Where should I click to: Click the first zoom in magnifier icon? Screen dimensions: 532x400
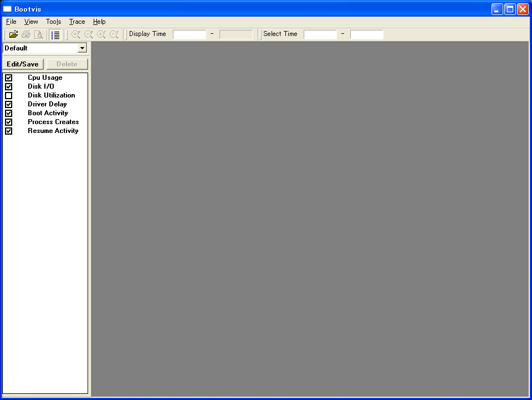coord(76,34)
